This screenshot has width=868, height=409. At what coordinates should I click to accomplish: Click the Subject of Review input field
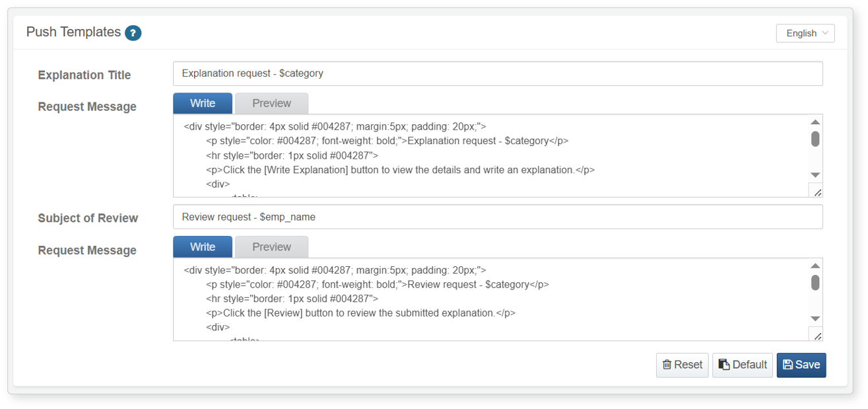(498, 217)
